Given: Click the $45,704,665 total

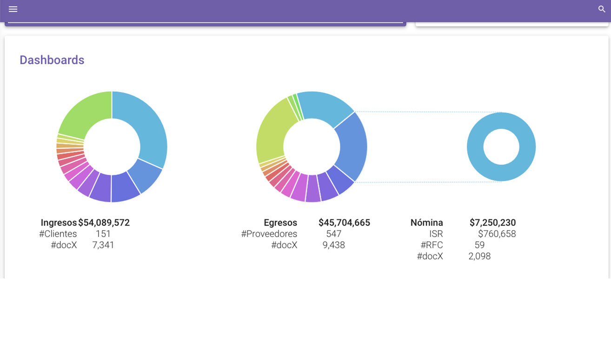Looking at the screenshot, I should [345, 223].
